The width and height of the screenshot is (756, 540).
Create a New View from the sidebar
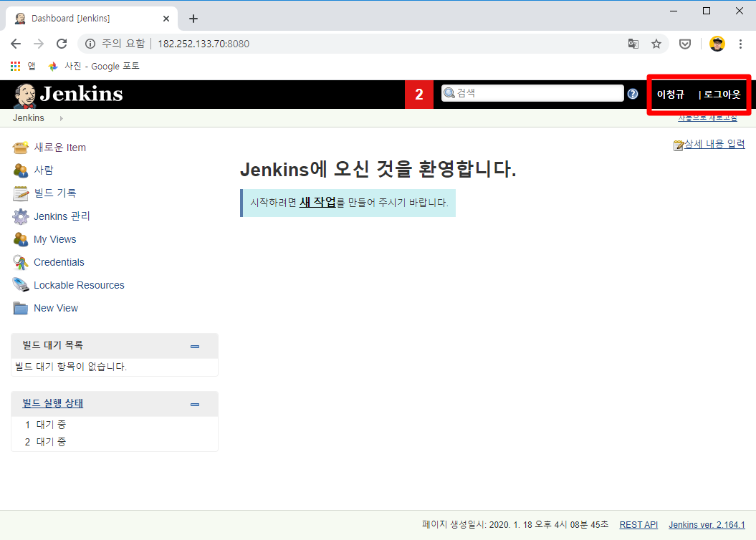click(55, 307)
